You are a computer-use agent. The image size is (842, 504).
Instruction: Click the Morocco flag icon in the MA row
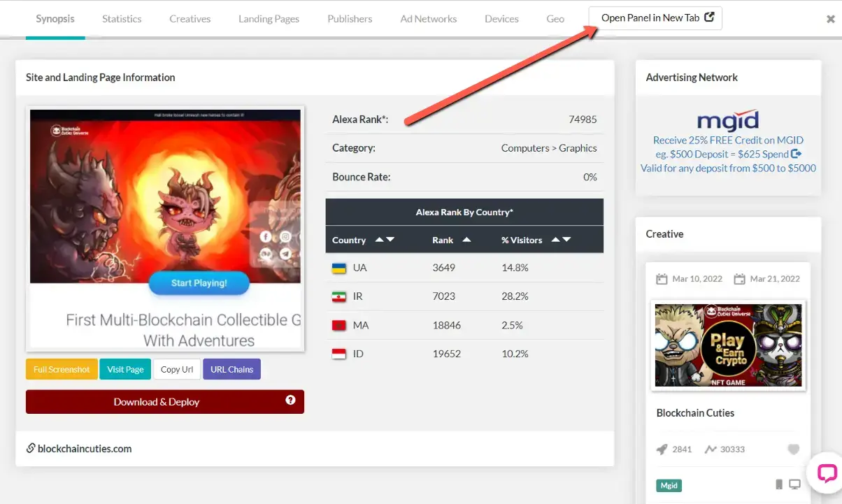tap(338, 325)
